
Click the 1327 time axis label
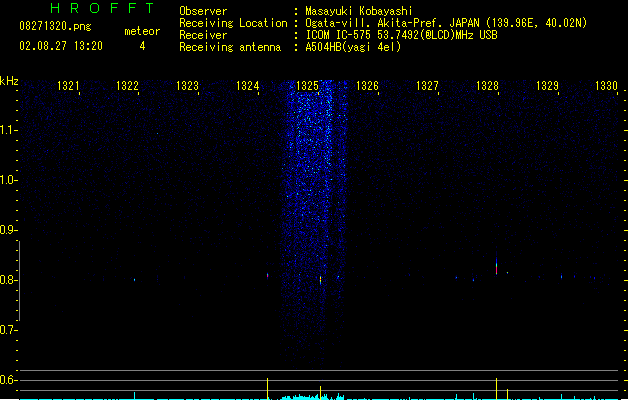click(427, 85)
